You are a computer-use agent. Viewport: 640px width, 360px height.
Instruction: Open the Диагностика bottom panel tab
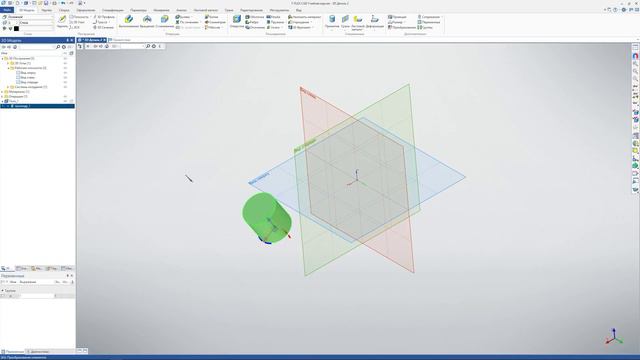pos(39,351)
